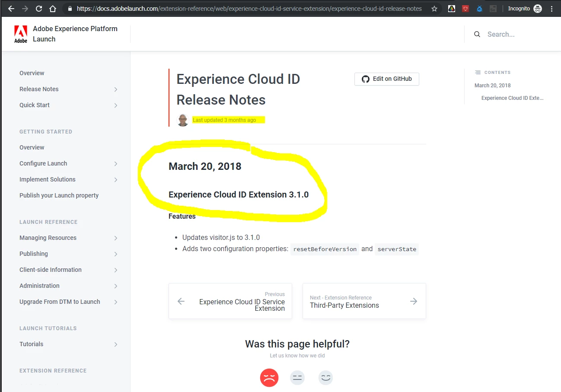
Task: Open top Overview sidebar item
Action: click(x=32, y=73)
